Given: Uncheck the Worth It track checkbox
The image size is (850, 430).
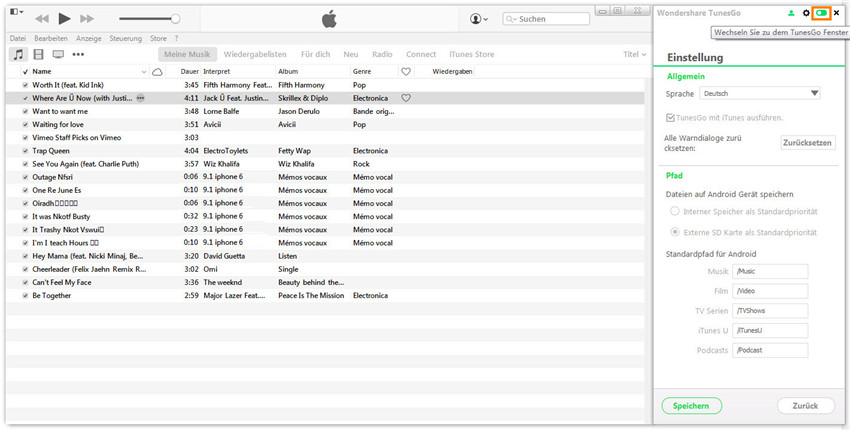Looking at the screenshot, I should [25, 85].
